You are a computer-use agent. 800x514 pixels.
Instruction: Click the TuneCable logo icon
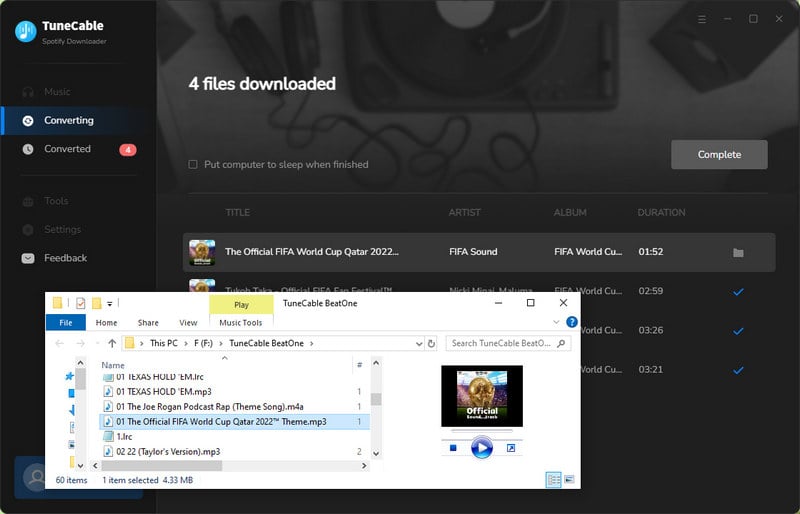pyautogui.click(x=26, y=32)
